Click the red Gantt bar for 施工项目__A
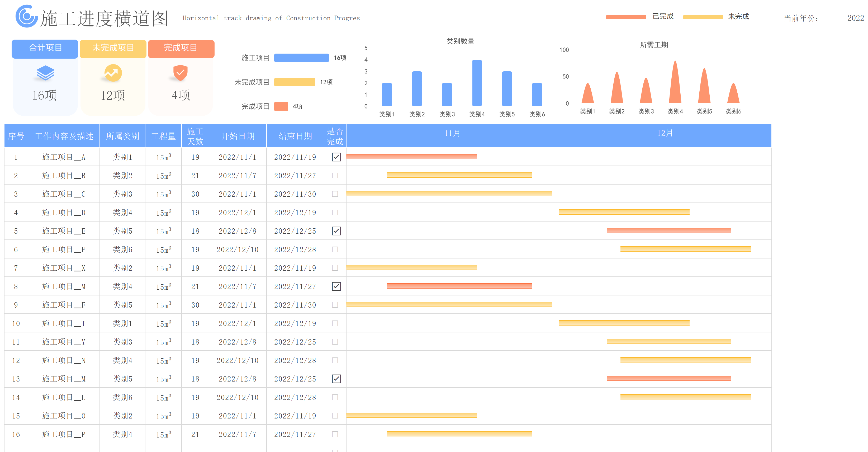Viewport: 868px width, 452px height. coord(411,156)
